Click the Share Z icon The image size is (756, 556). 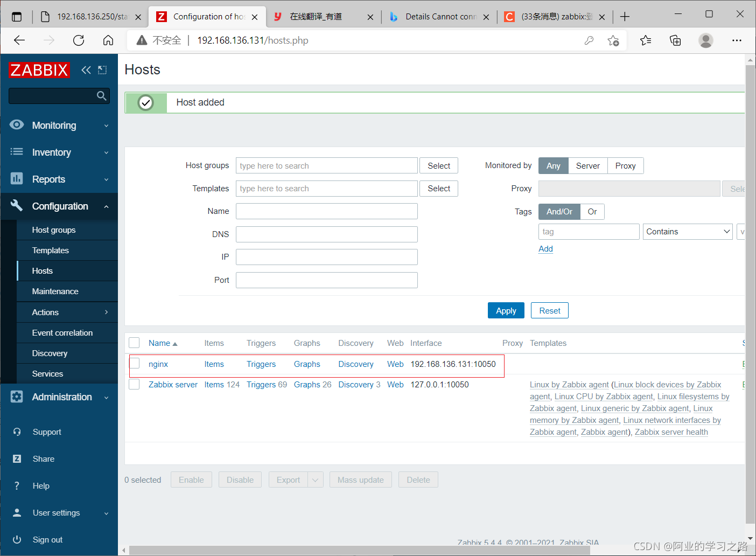[17, 459]
